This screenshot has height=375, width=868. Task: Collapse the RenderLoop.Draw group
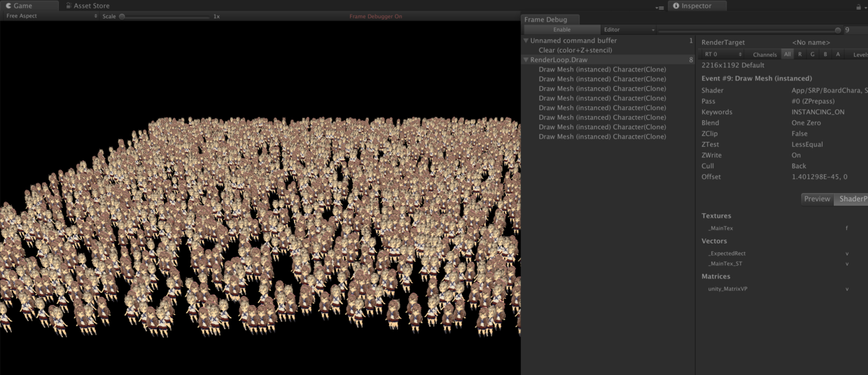pyautogui.click(x=526, y=60)
